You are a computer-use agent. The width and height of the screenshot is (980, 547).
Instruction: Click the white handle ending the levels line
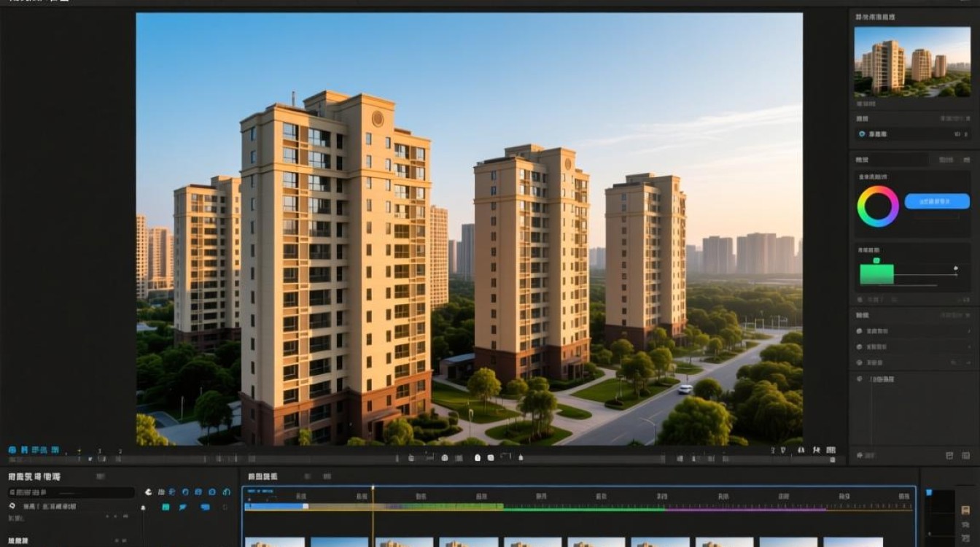pyautogui.click(x=955, y=269)
